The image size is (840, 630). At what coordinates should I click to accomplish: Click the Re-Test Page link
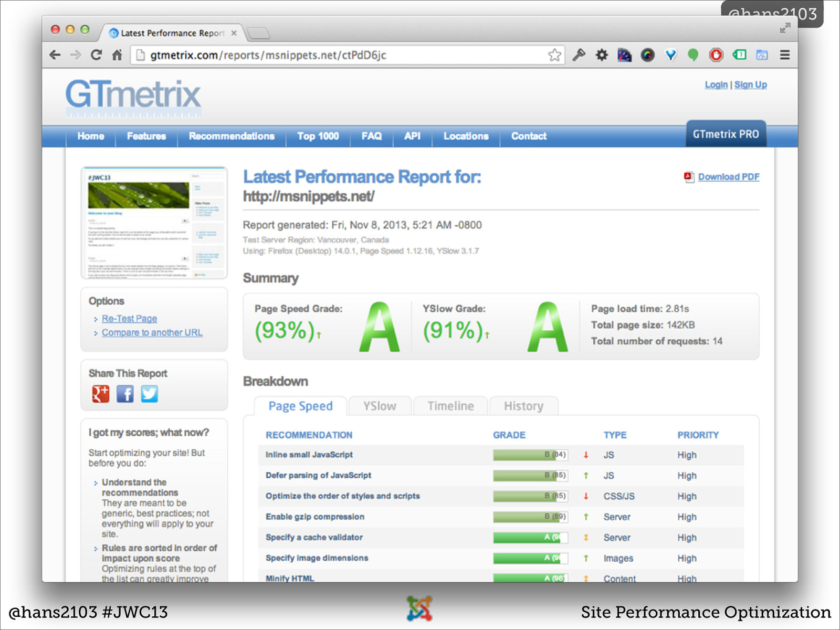pyautogui.click(x=129, y=319)
